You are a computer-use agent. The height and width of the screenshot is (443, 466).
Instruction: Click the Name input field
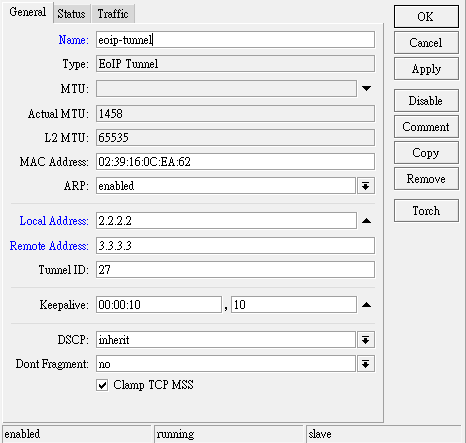pos(235,40)
